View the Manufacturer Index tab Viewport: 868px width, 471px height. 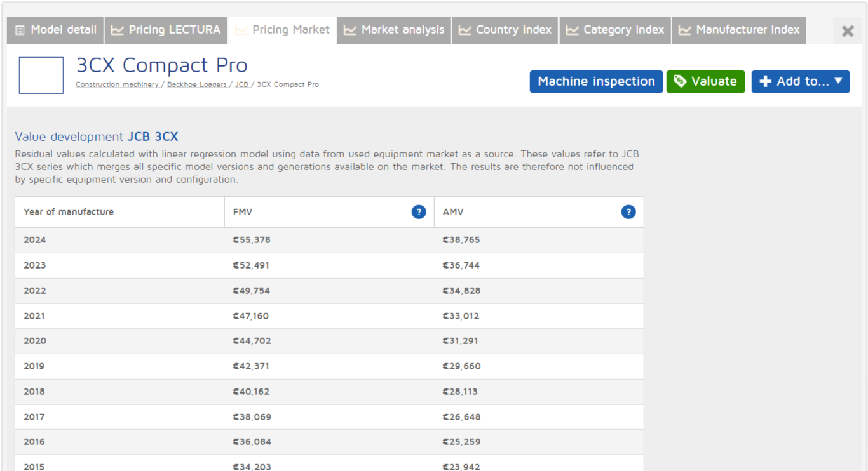tap(739, 30)
